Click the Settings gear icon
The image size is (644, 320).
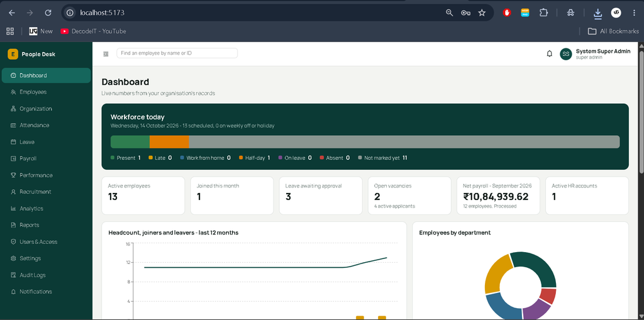[x=13, y=258]
